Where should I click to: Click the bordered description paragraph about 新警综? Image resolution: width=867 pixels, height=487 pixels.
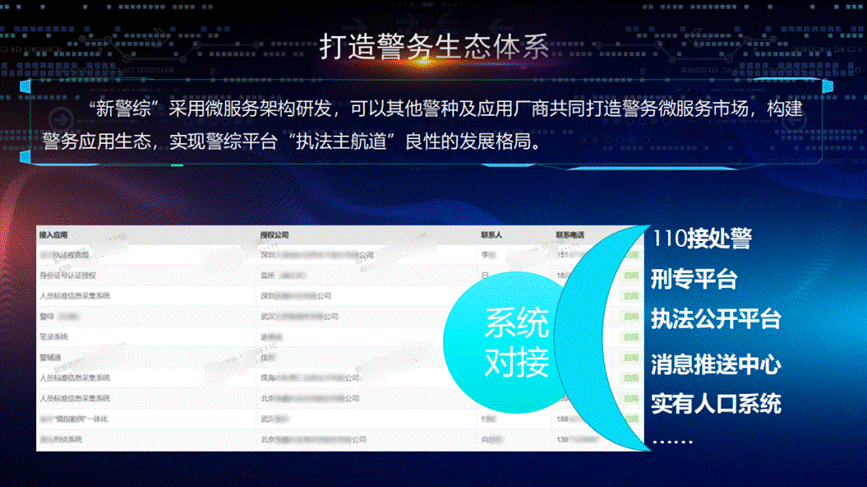click(433, 123)
